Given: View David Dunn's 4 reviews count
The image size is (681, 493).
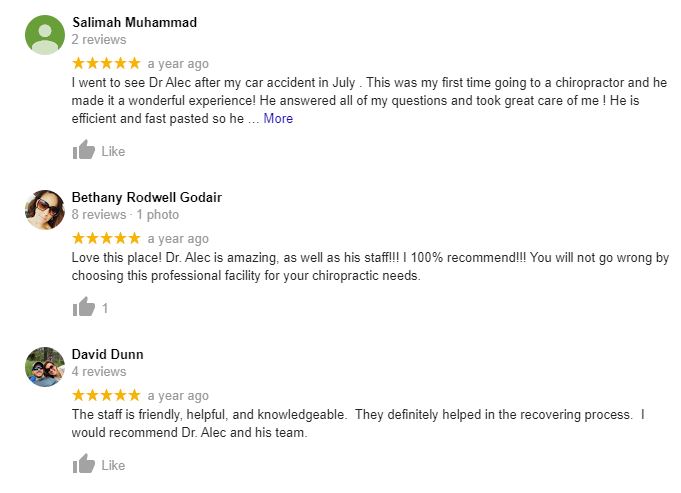Looking at the screenshot, I should tap(99, 371).
